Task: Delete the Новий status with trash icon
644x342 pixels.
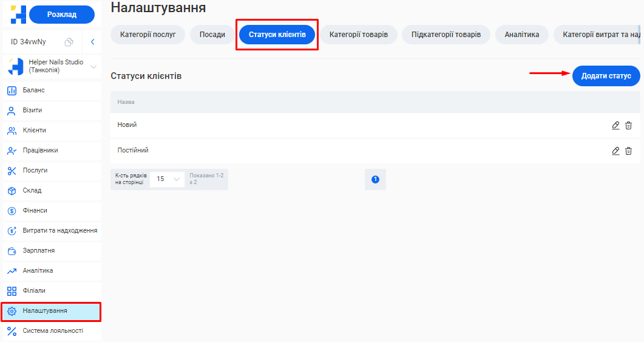Action: coord(629,125)
